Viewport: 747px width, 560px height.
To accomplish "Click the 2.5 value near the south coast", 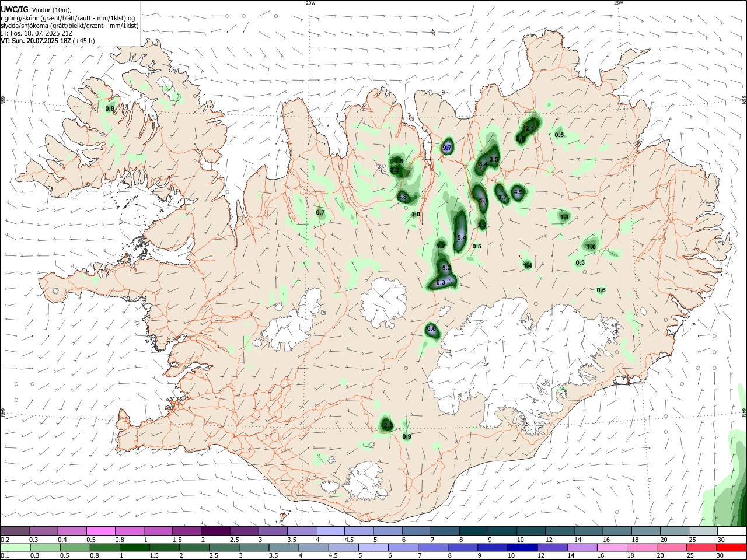I will 388,425.
